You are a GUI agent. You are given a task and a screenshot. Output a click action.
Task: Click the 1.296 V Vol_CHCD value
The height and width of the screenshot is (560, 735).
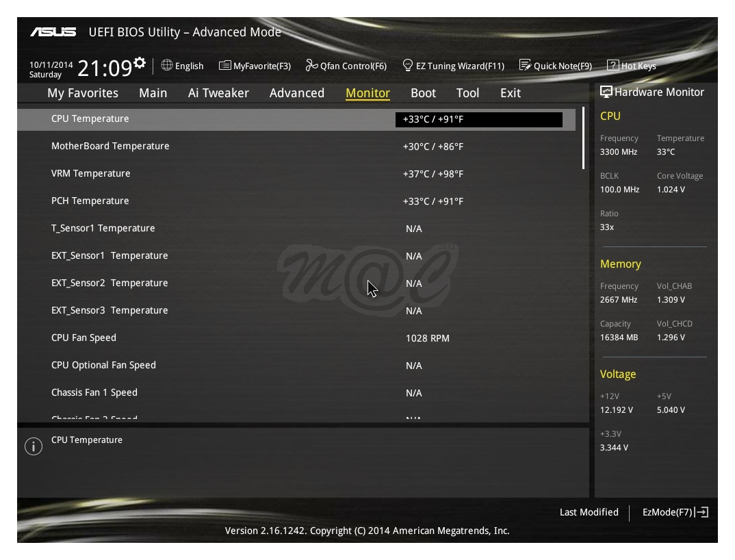pos(671,338)
